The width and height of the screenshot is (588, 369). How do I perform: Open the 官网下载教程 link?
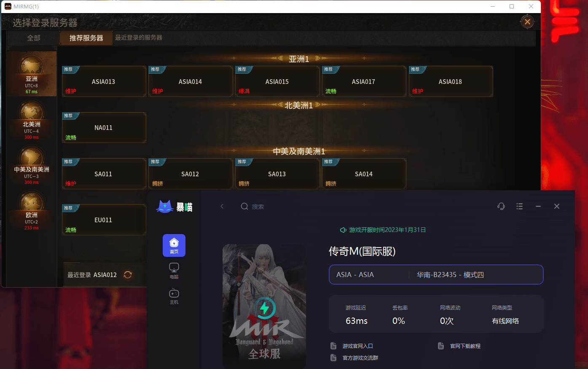point(465,346)
